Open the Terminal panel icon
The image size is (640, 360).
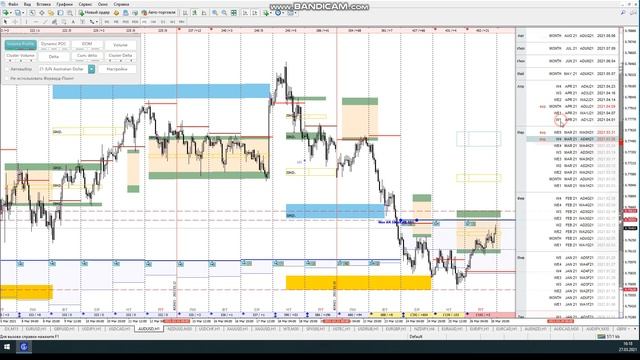(x=60, y=13)
